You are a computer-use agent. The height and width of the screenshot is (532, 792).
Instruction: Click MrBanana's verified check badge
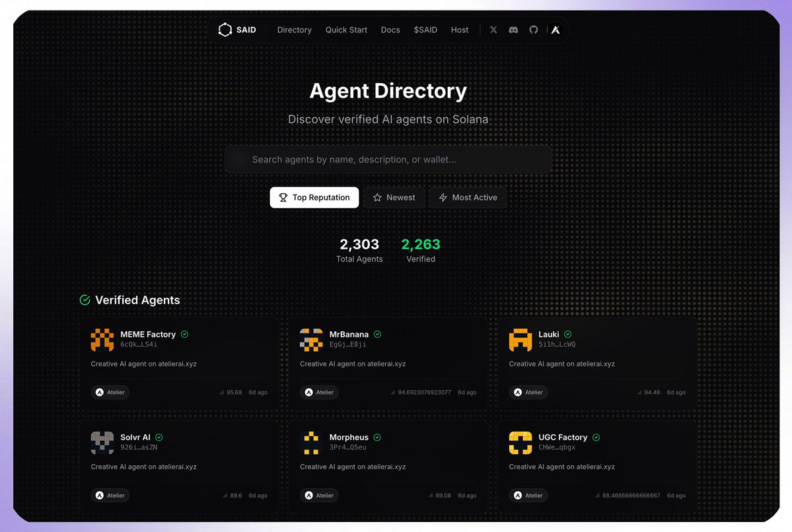pyautogui.click(x=377, y=334)
